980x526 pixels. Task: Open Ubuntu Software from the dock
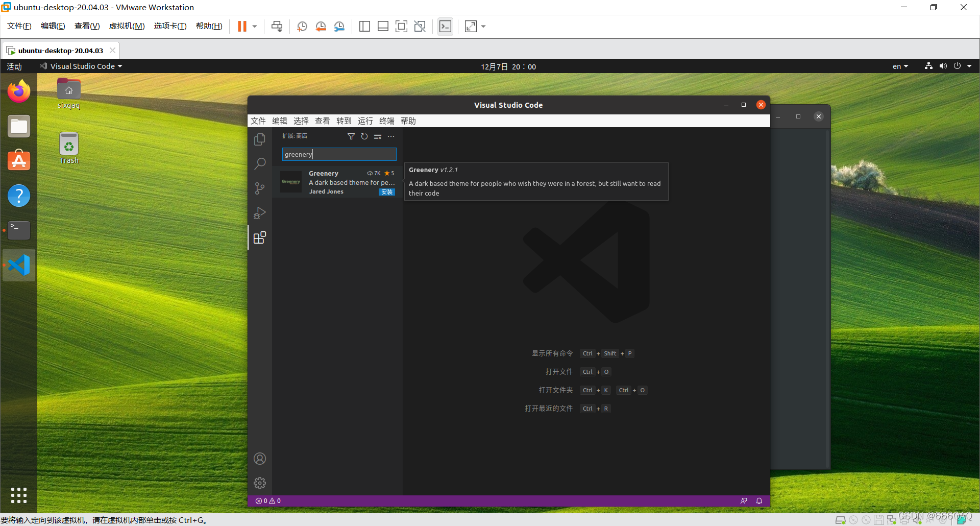point(19,161)
